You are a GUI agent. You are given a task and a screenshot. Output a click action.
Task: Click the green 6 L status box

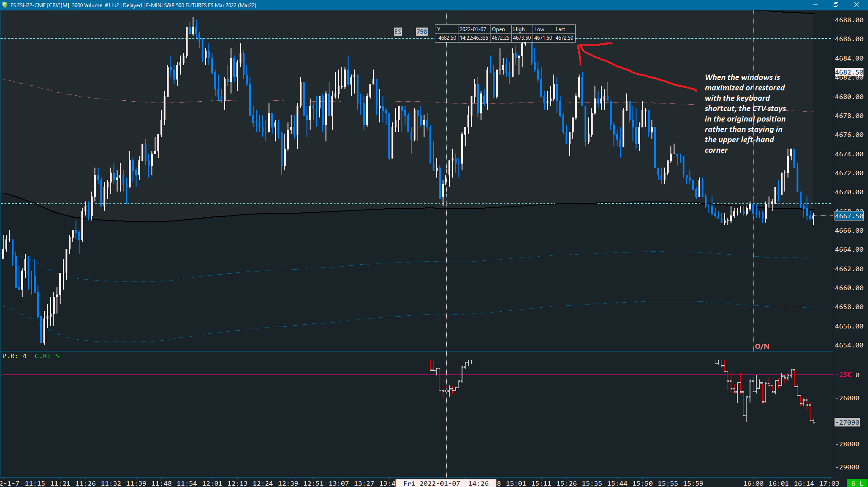pyautogui.click(x=857, y=483)
